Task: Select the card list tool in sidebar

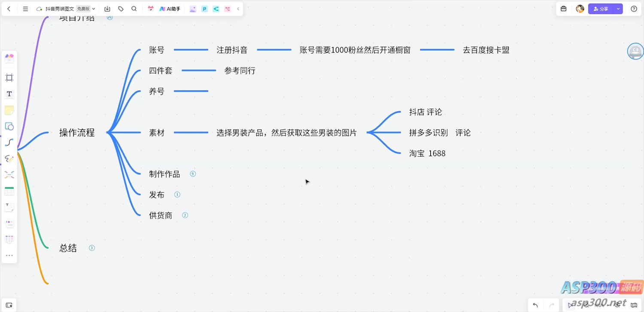Action: (x=9, y=223)
